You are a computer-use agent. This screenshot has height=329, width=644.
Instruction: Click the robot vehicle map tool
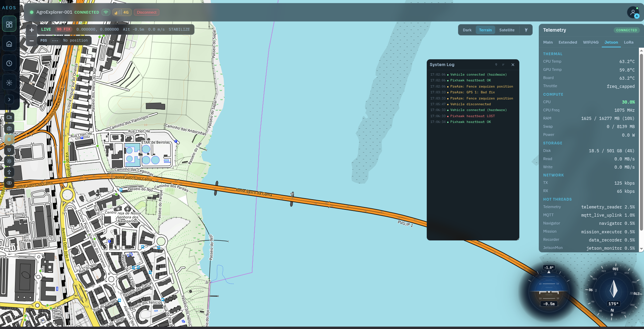(9, 150)
